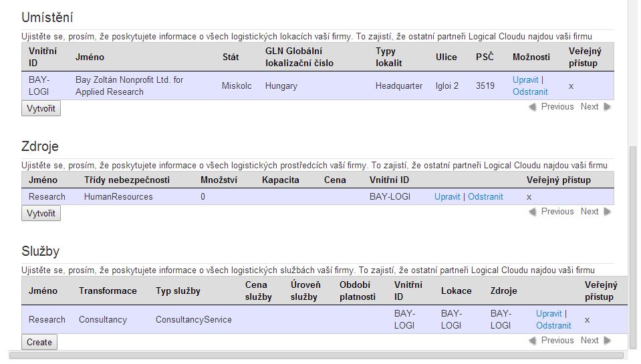Click Previous text in Umístění pagination

point(557,107)
